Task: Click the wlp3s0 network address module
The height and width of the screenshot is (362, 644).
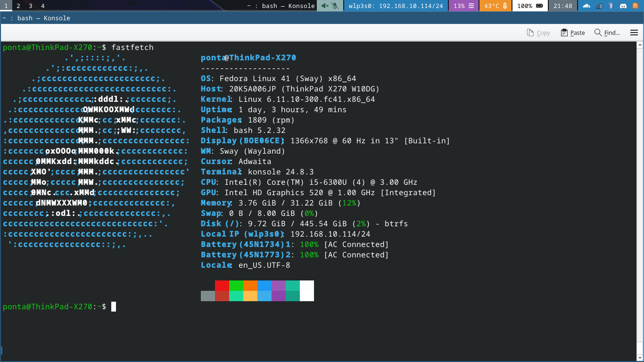Action: pos(396,6)
